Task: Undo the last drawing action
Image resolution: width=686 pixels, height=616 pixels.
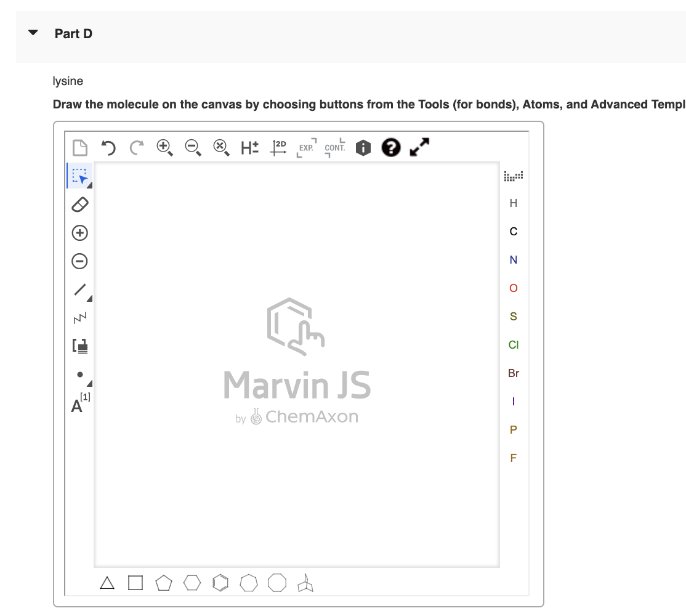Action: coord(108,147)
